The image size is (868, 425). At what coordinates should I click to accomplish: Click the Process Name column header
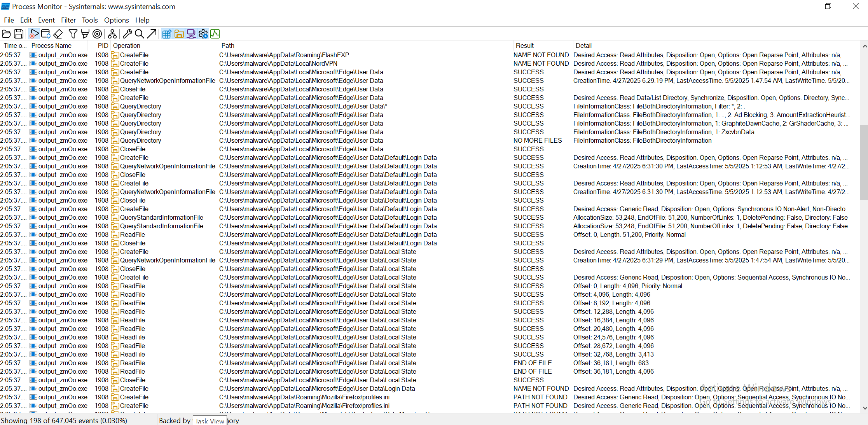coord(58,45)
